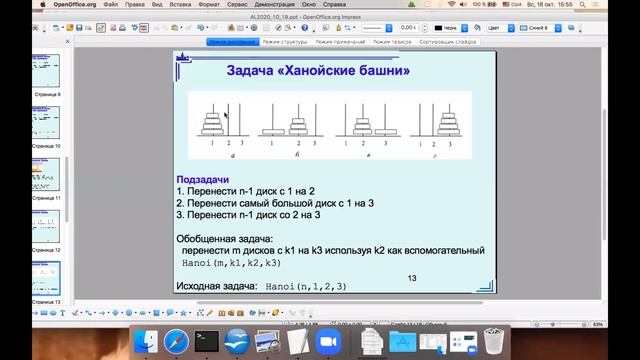Open the Fontwork Gallery icon
Viewport: 640px width, 360px height.
(x=222, y=313)
